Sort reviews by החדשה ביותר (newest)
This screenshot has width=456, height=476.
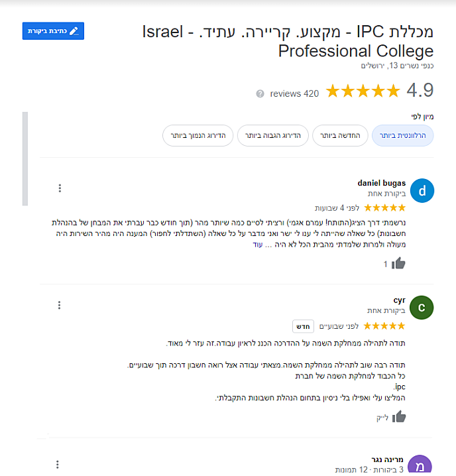[x=338, y=135]
